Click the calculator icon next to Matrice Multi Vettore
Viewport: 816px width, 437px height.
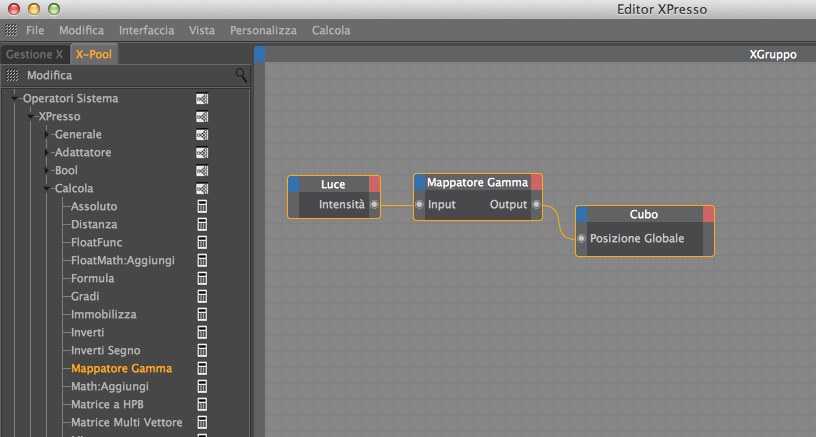tap(202, 422)
